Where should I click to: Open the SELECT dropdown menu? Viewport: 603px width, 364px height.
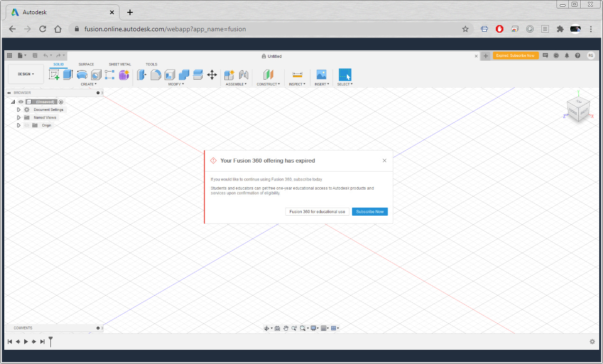[345, 84]
